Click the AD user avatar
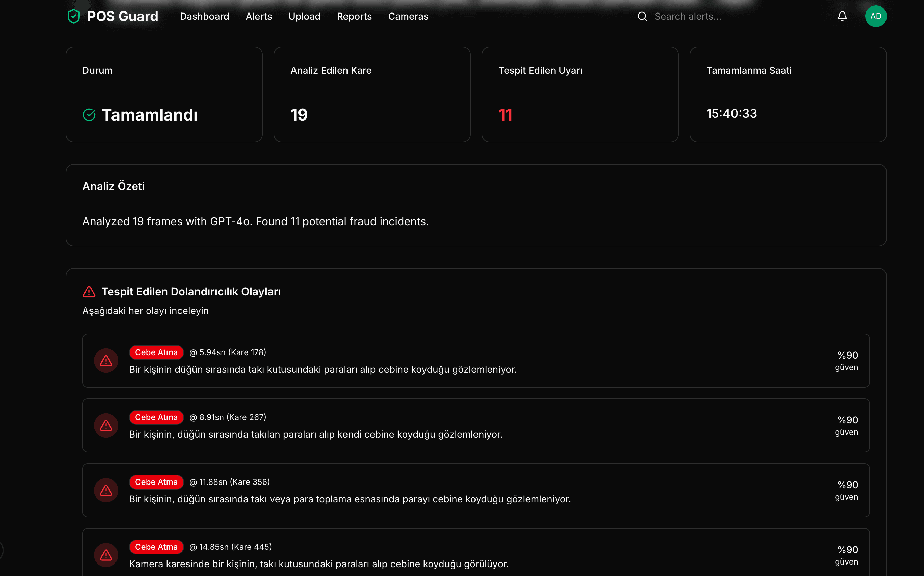The image size is (924, 576). point(876,17)
